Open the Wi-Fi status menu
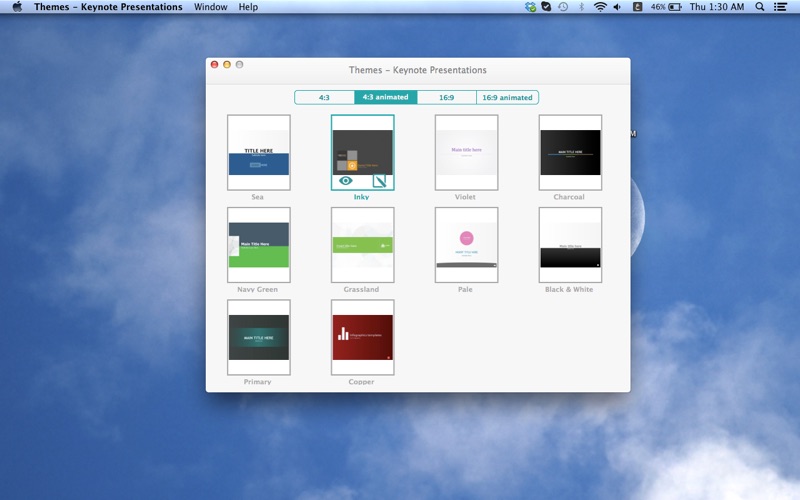 (x=600, y=7)
